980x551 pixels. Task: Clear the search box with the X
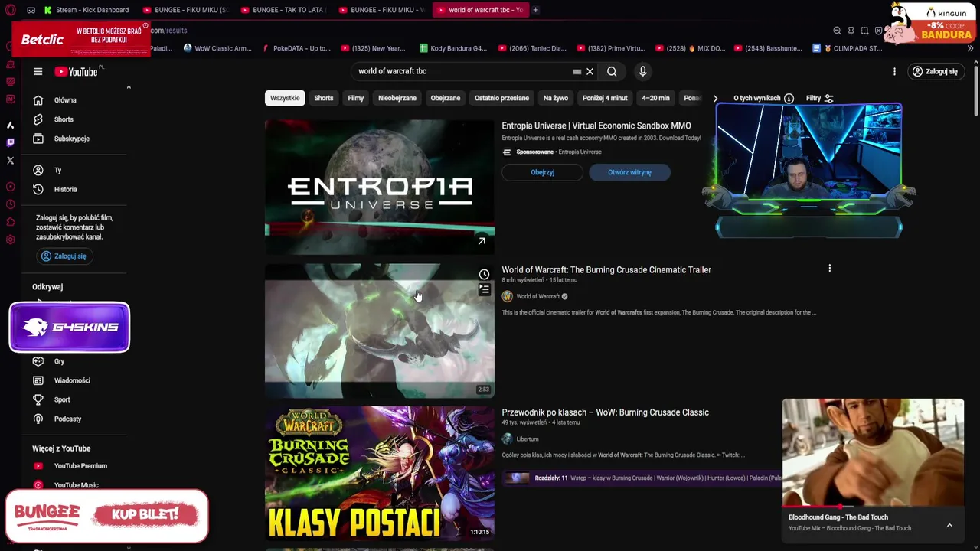[x=590, y=71]
